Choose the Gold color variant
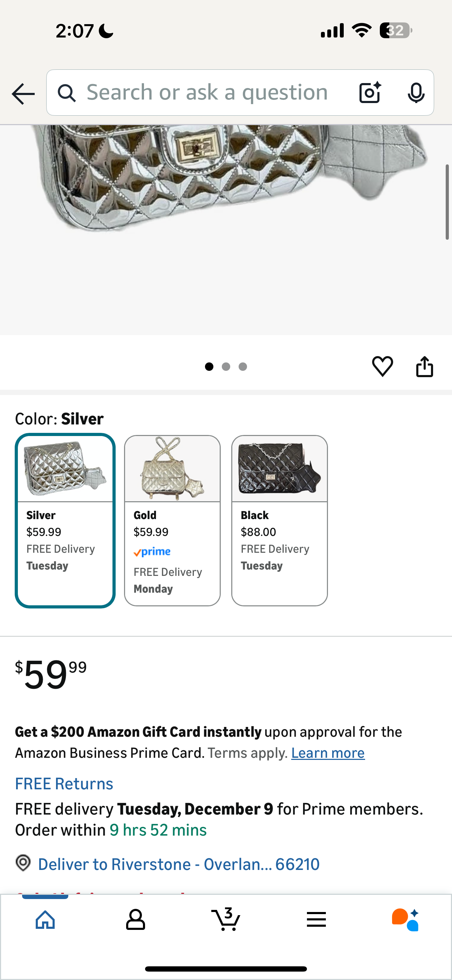The height and width of the screenshot is (980, 452). coord(172,520)
